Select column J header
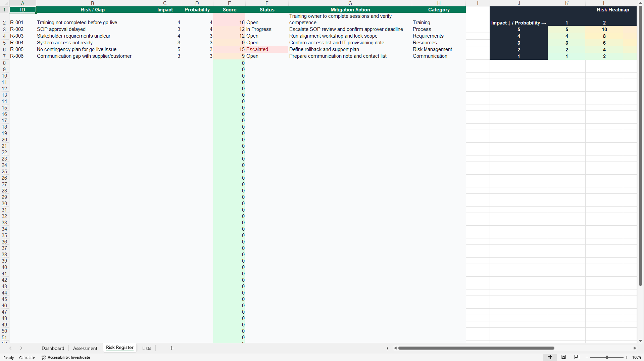This screenshot has width=644, height=361. coord(519,3)
